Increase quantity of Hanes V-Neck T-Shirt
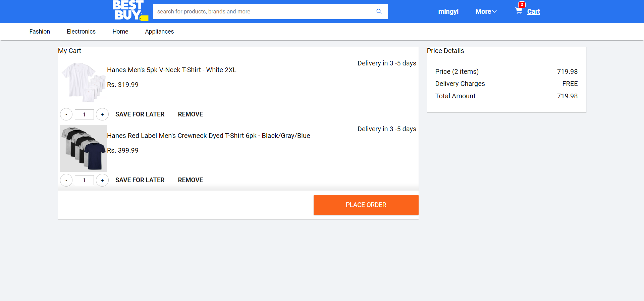The image size is (644, 301). pos(102,114)
